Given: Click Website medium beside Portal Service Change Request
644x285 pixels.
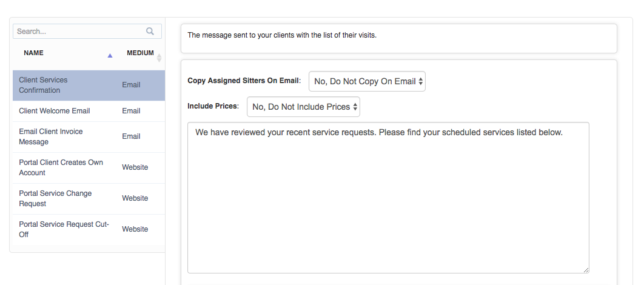Looking at the screenshot, I should 135,198.
